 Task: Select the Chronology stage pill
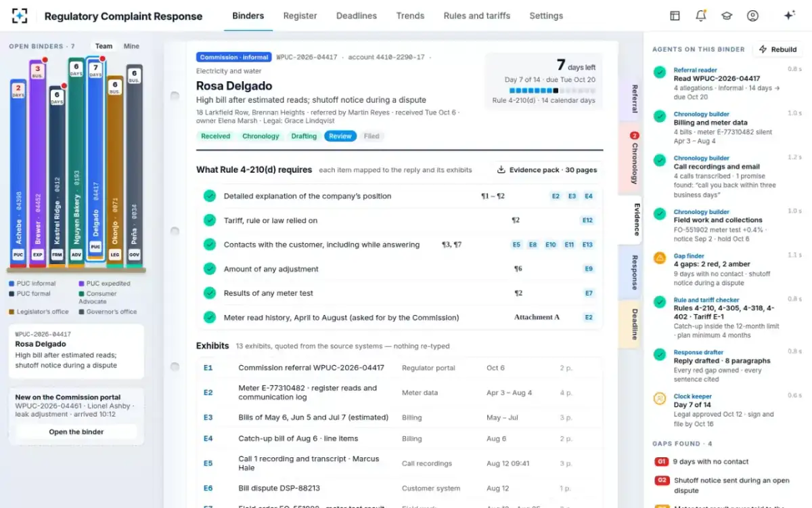[261, 136]
